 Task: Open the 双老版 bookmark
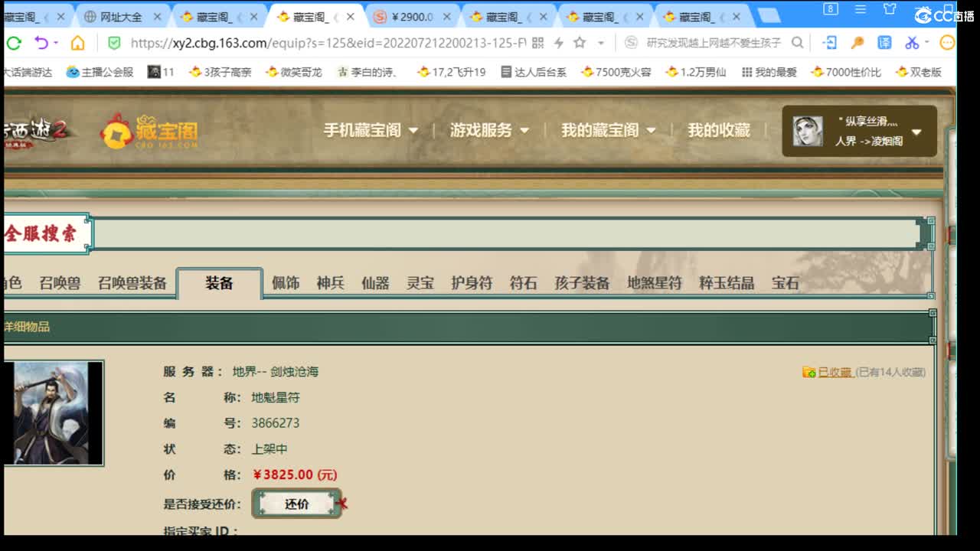click(x=918, y=72)
